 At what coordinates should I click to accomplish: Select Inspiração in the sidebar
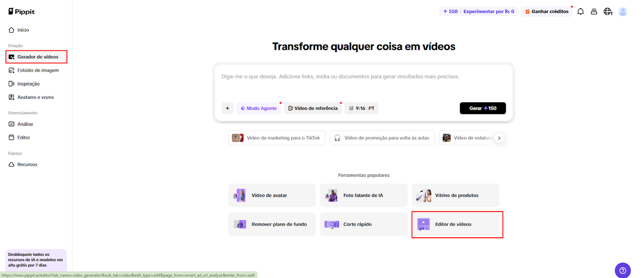tap(28, 84)
